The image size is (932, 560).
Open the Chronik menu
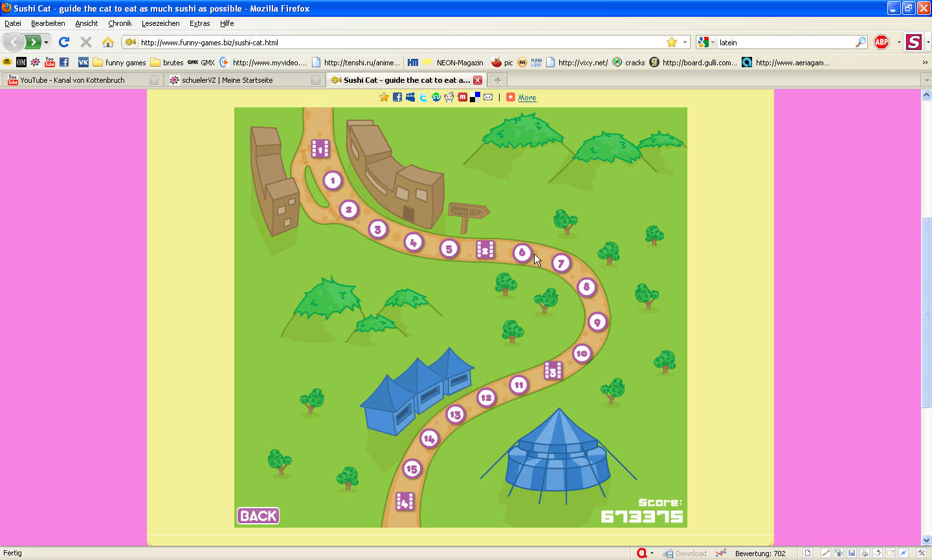120,23
